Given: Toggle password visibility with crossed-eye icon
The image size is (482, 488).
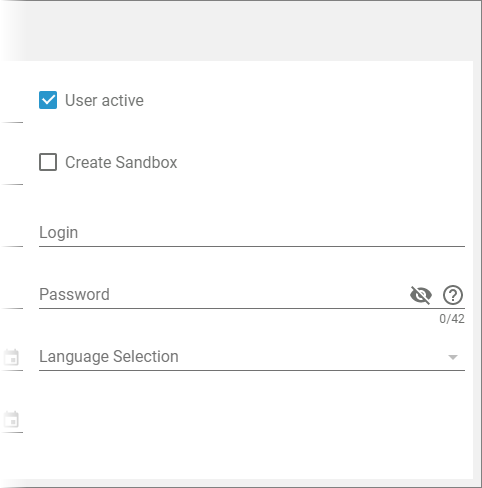Looking at the screenshot, I should (421, 295).
